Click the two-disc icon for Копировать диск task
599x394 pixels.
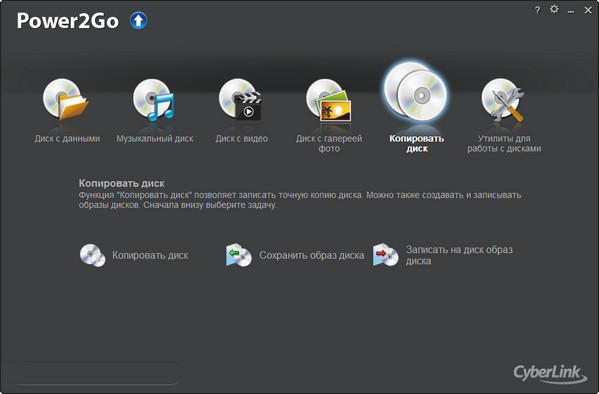tap(92, 255)
